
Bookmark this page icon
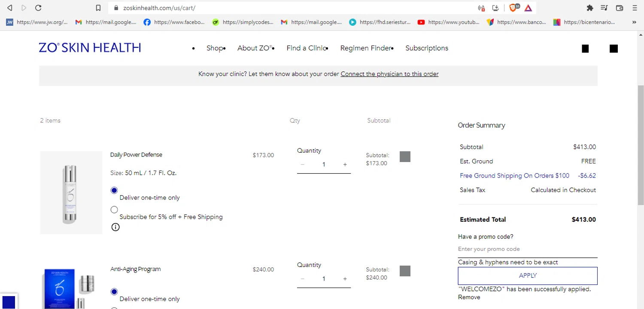pos(98,8)
